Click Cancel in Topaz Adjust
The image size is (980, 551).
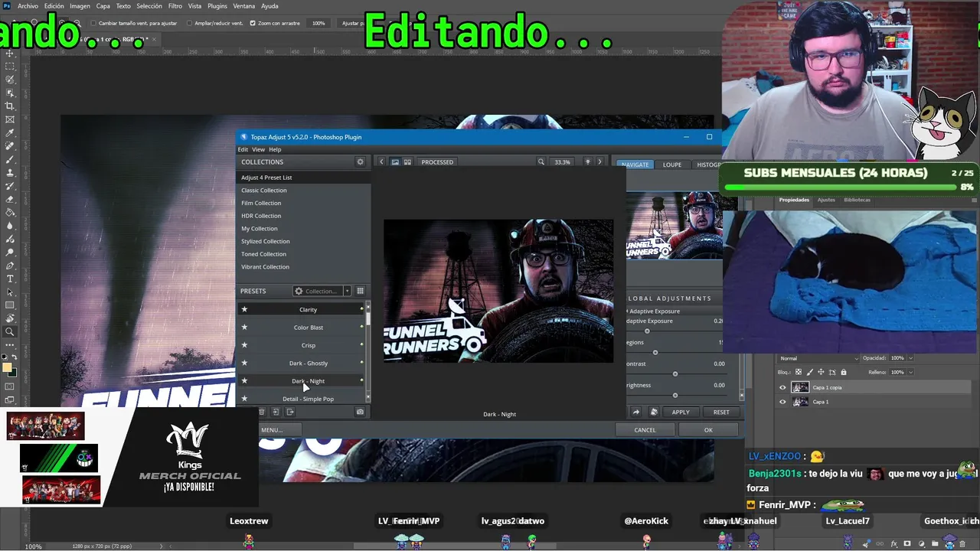pos(645,430)
